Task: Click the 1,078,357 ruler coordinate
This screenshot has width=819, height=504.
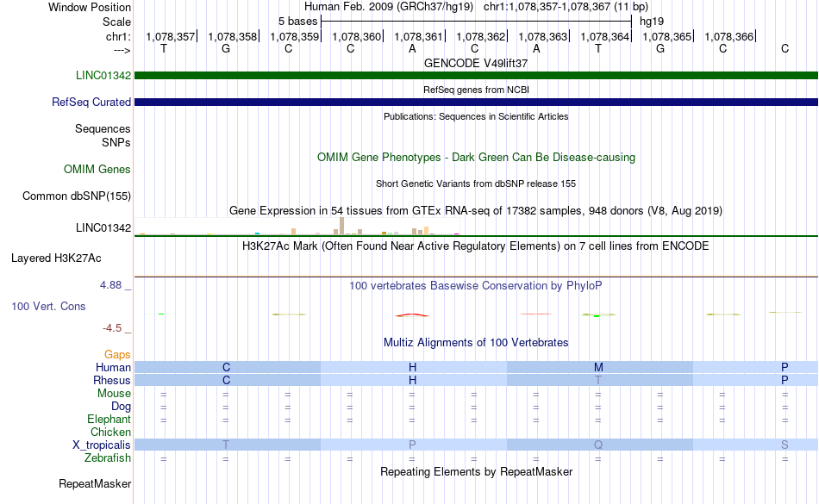Action: [171, 36]
